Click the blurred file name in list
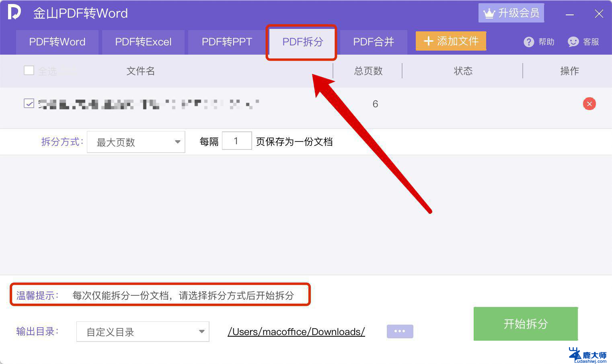This screenshot has height=364, width=612. click(x=149, y=104)
